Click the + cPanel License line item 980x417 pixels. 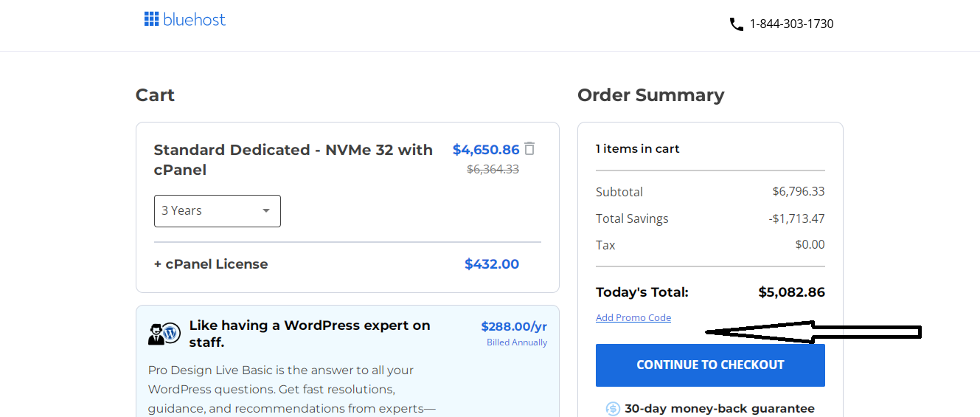pyautogui.click(x=211, y=264)
